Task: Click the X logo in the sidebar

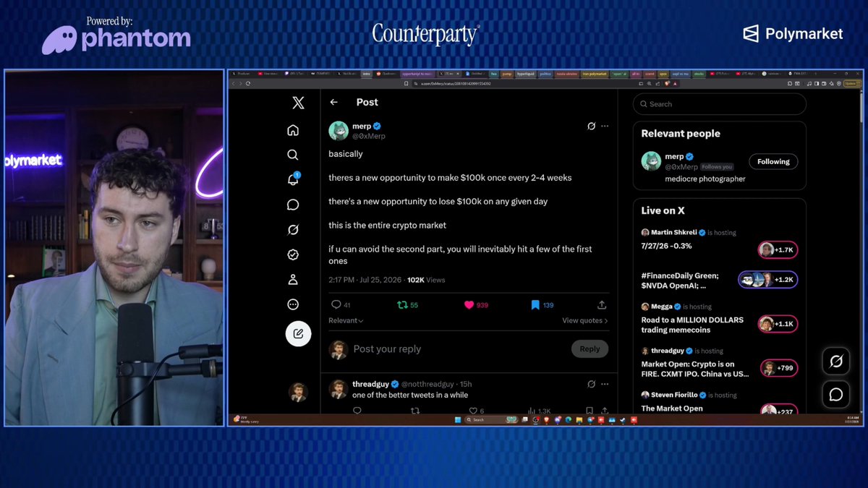Action: click(298, 103)
